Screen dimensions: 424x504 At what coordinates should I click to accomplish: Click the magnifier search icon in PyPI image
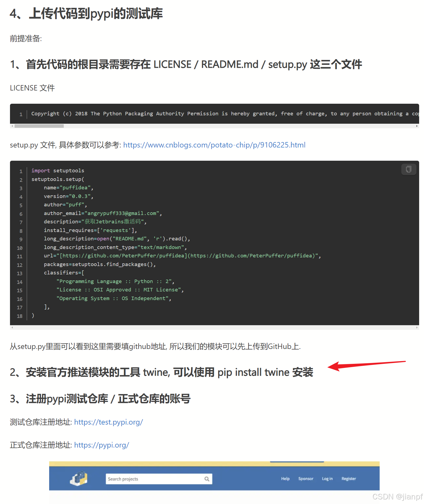tap(207, 479)
